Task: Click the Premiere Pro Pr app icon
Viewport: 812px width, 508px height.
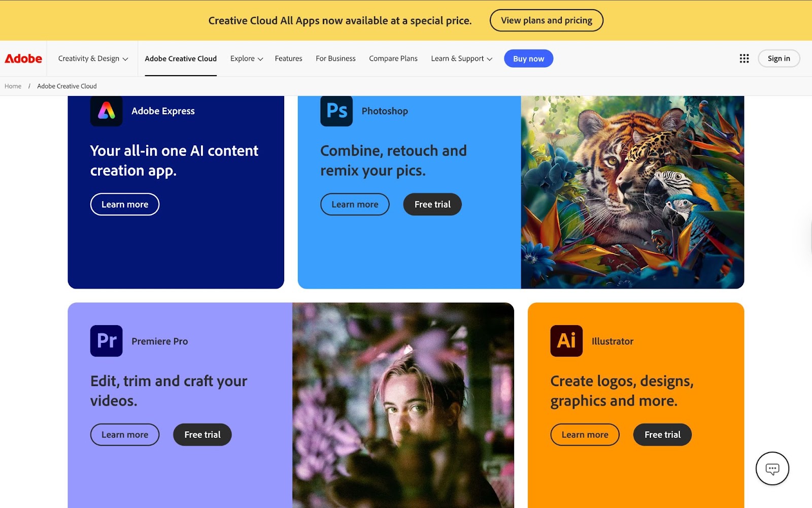Action: [x=106, y=341]
